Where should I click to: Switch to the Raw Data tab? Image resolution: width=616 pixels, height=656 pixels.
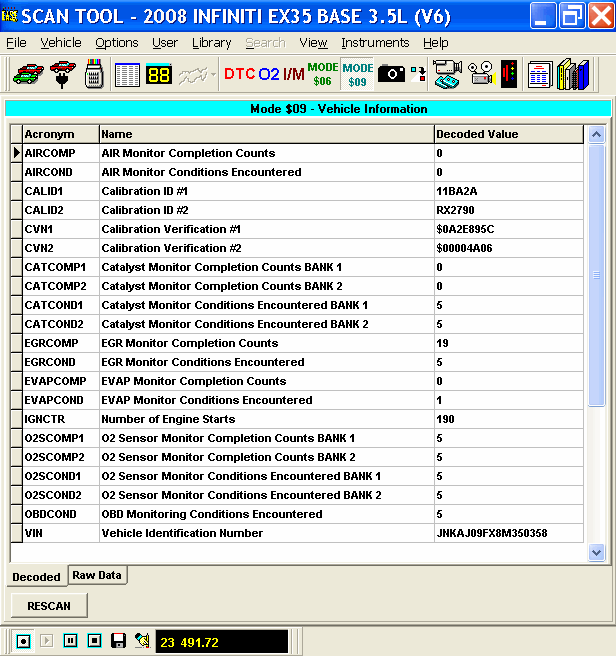(98, 575)
